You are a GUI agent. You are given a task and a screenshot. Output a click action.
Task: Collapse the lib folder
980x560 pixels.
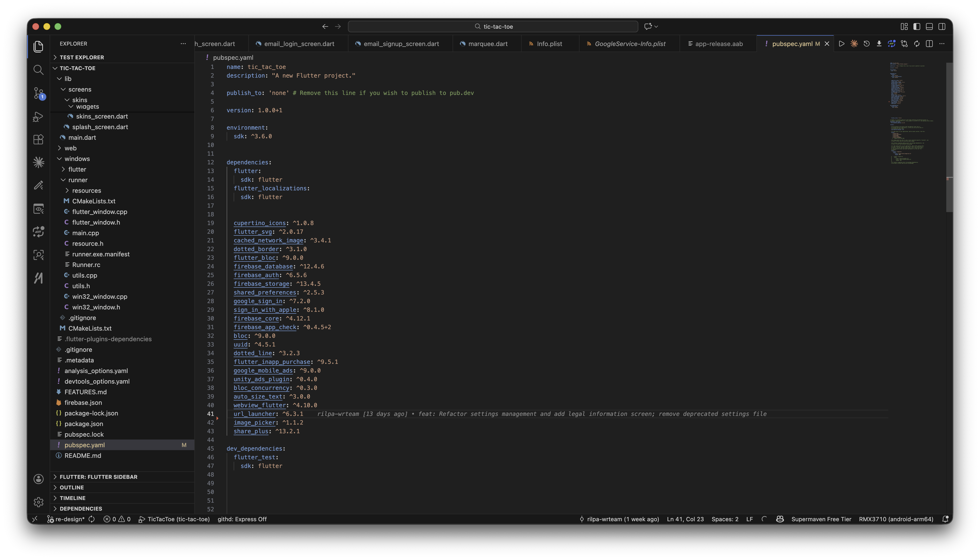point(122,79)
